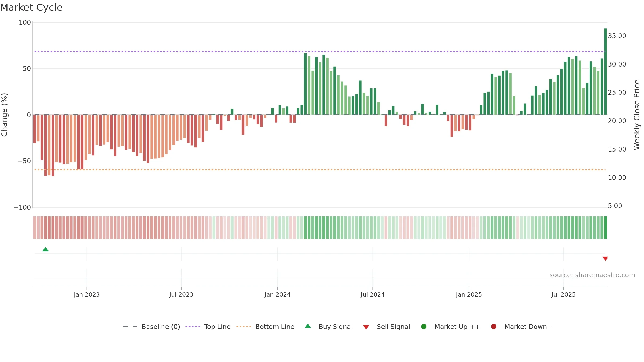644x362 pixels.
Task: Click the green circle Market Up icon
Action: [x=424, y=327]
